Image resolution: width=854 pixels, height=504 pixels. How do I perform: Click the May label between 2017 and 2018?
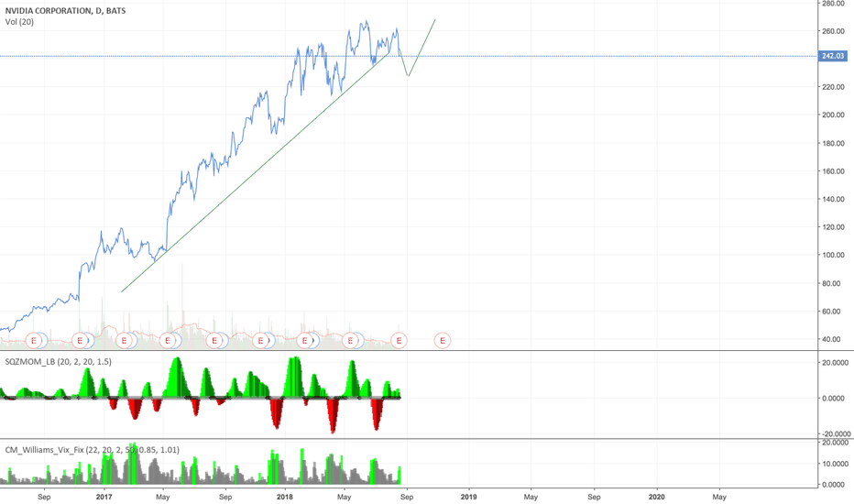(x=163, y=497)
